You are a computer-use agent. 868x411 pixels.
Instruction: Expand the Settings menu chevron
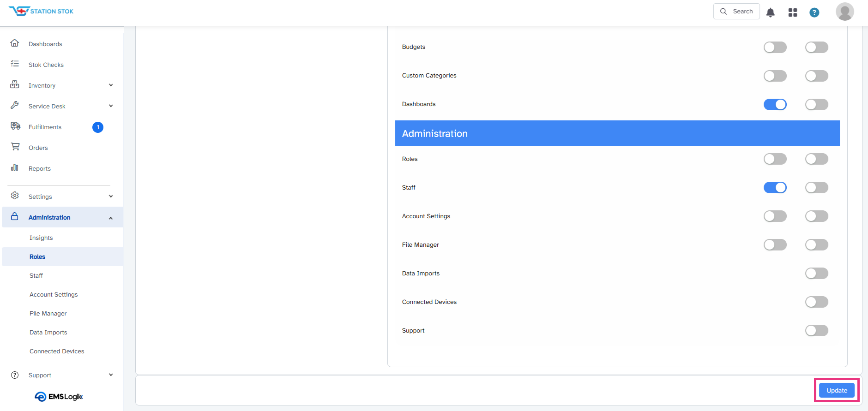coord(111,197)
